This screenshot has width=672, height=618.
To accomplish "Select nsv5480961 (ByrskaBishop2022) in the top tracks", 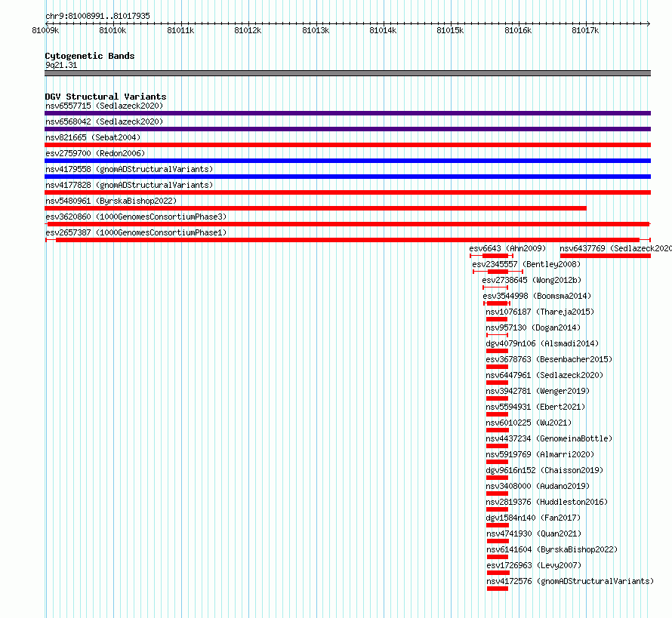I will pyautogui.click(x=111, y=201).
